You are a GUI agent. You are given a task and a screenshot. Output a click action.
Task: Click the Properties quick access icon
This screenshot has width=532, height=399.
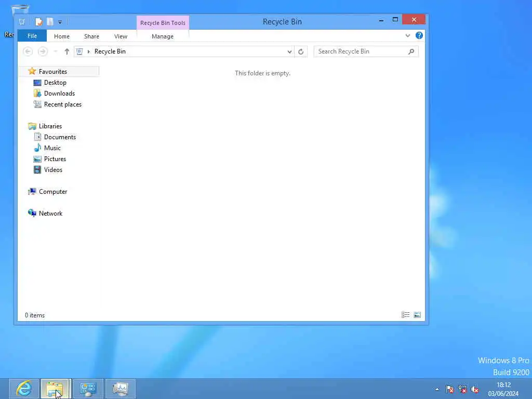coord(38,22)
